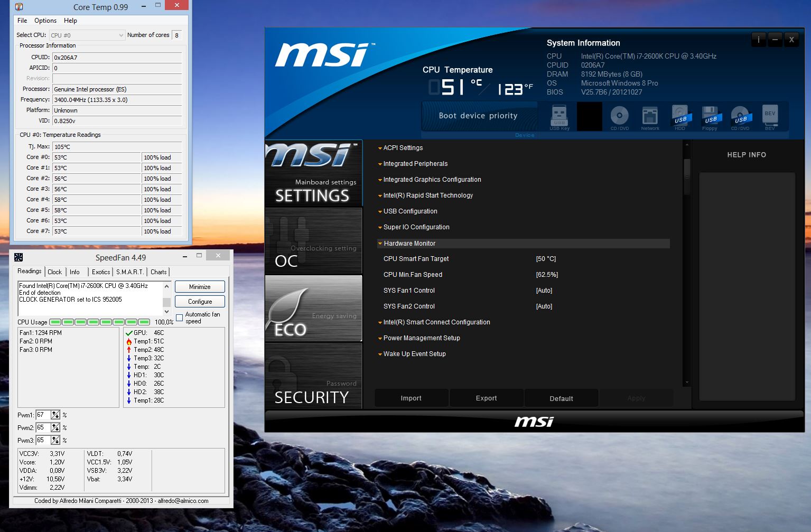The width and height of the screenshot is (811, 532).
Task: Select the USB HDD boot device icon
Action: pyautogui.click(x=680, y=117)
